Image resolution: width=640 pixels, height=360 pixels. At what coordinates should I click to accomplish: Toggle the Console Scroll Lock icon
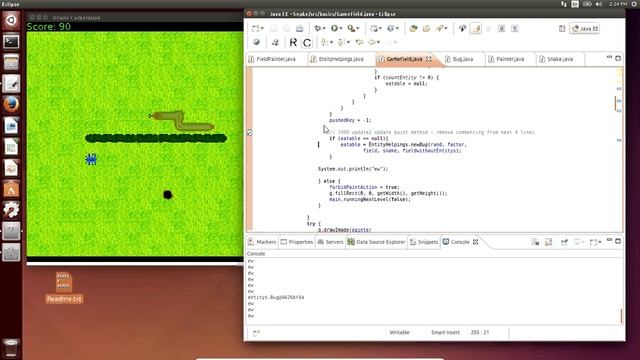(x=548, y=242)
